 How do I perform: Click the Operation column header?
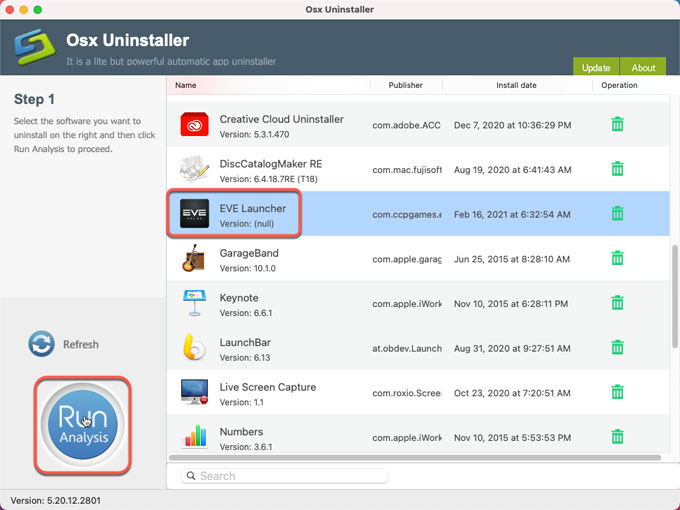[619, 85]
